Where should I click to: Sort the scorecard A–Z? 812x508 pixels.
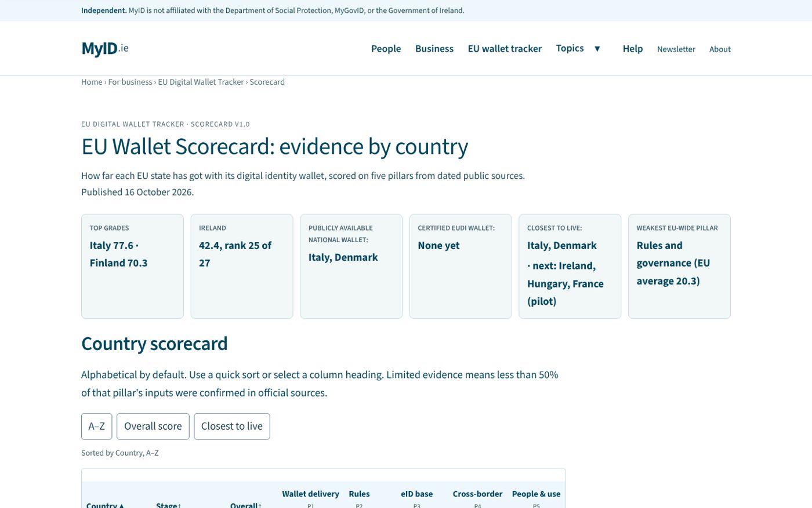click(x=96, y=426)
